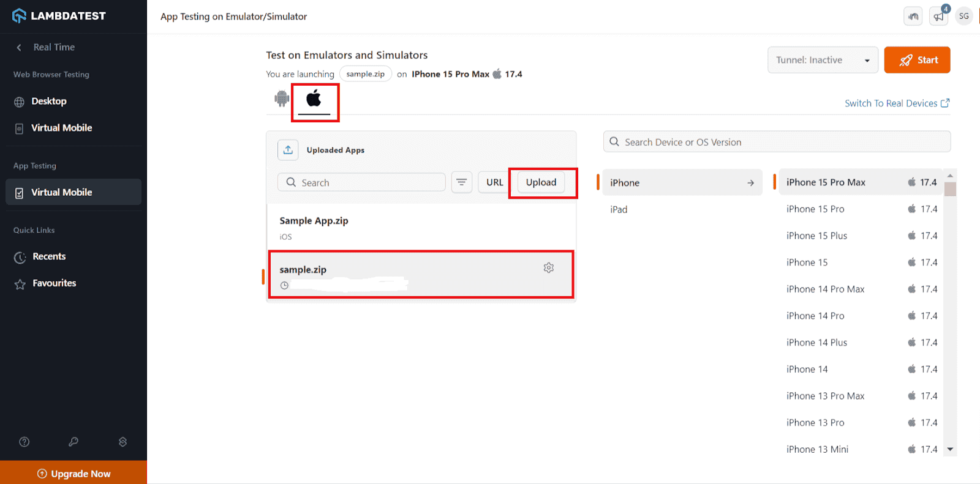
Task: Open settings gear for sample.zip
Action: pos(549,268)
